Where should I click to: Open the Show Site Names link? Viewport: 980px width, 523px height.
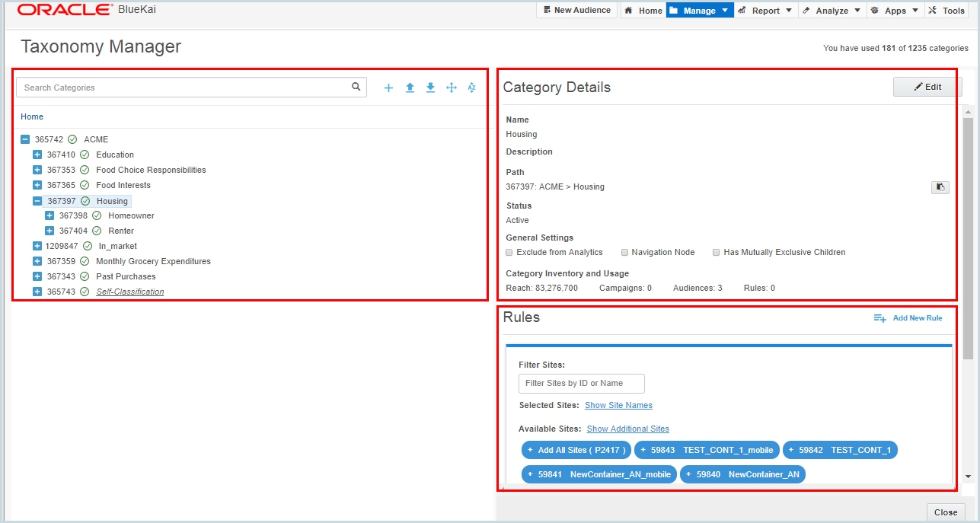(618, 405)
